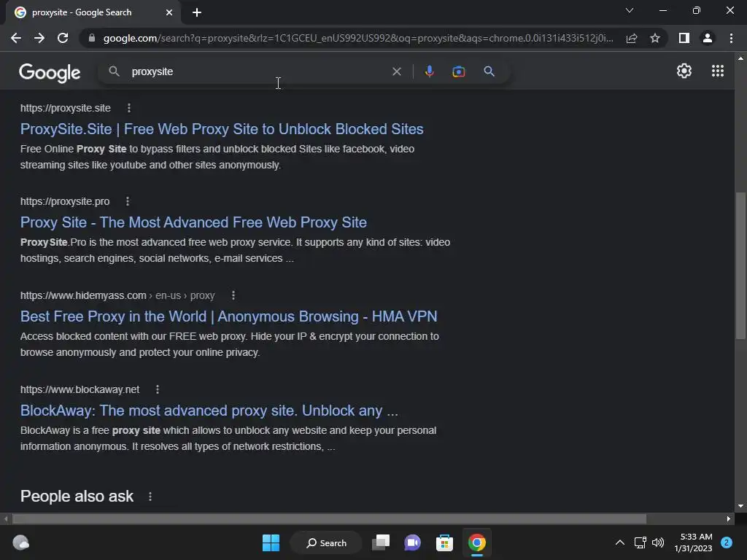
Task: Open the ProxySite.Site Free Web Proxy result
Action: (x=222, y=129)
